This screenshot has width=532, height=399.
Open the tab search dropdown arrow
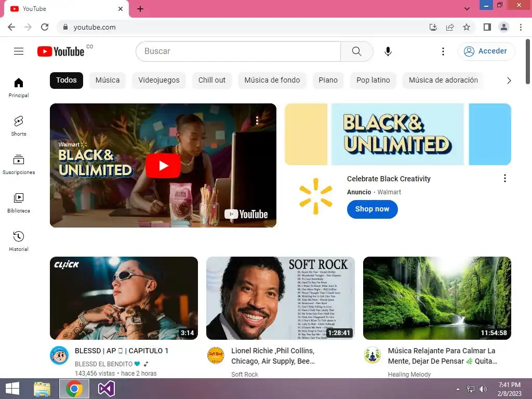point(467,9)
